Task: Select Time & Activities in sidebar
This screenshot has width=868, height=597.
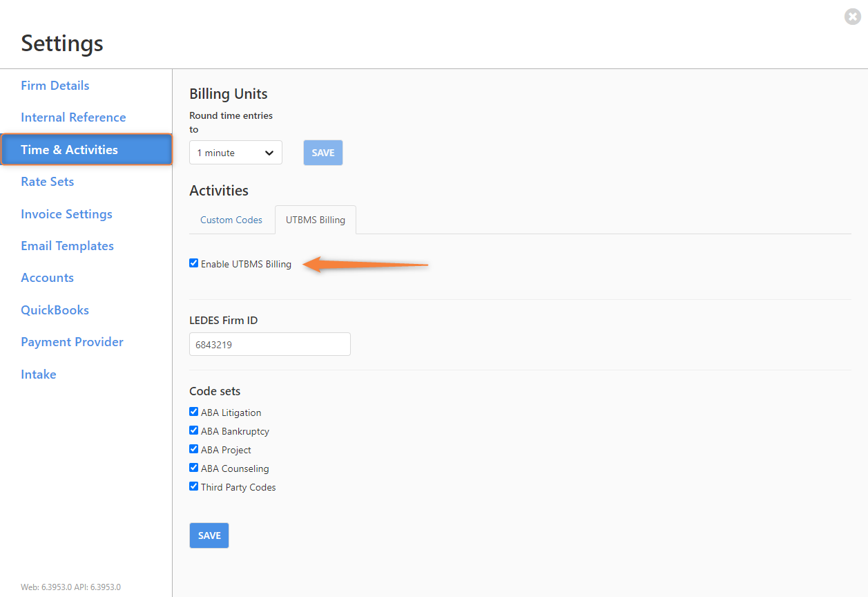Action: tap(69, 149)
